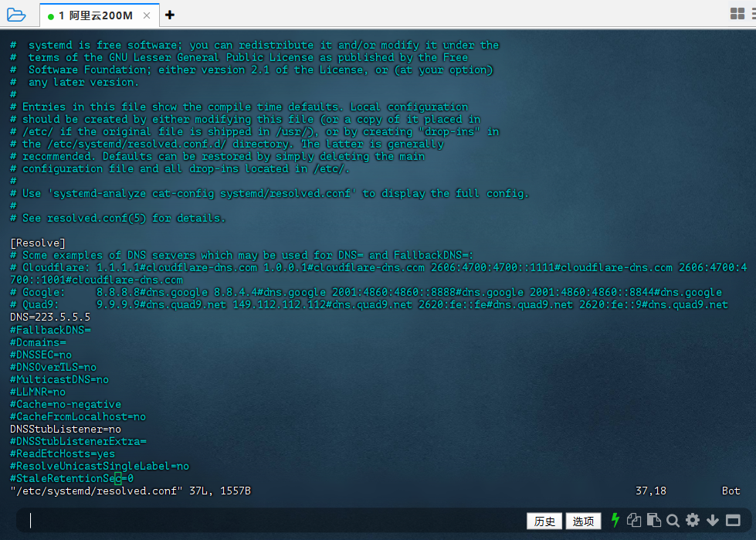Click the copy icon in command bar
This screenshot has width=756, height=540.
[634, 520]
